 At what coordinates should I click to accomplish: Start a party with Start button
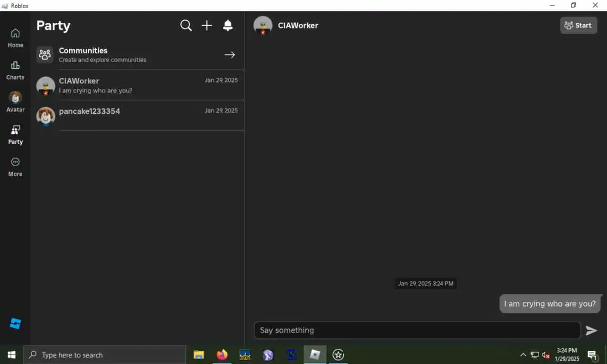(x=579, y=26)
